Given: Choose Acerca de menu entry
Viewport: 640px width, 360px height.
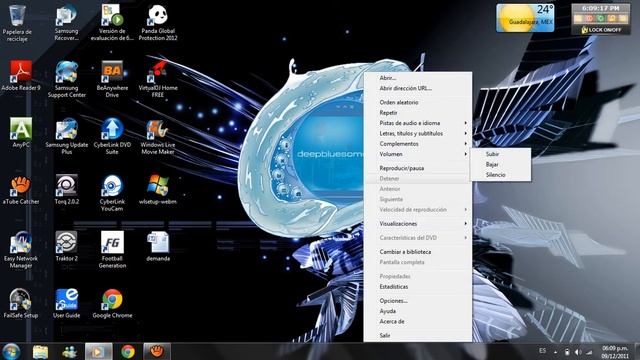Looking at the screenshot, I should [418, 321].
